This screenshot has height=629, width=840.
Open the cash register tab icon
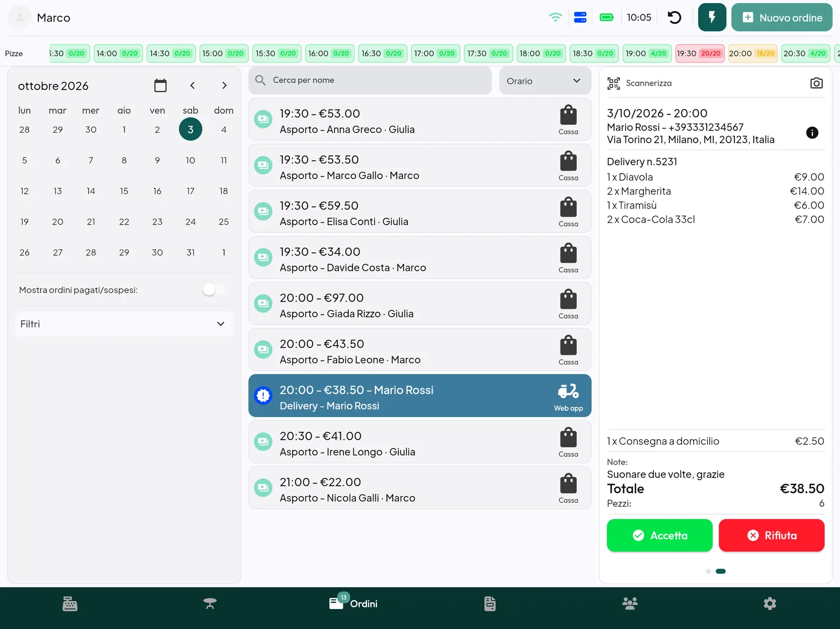coord(70,604)
